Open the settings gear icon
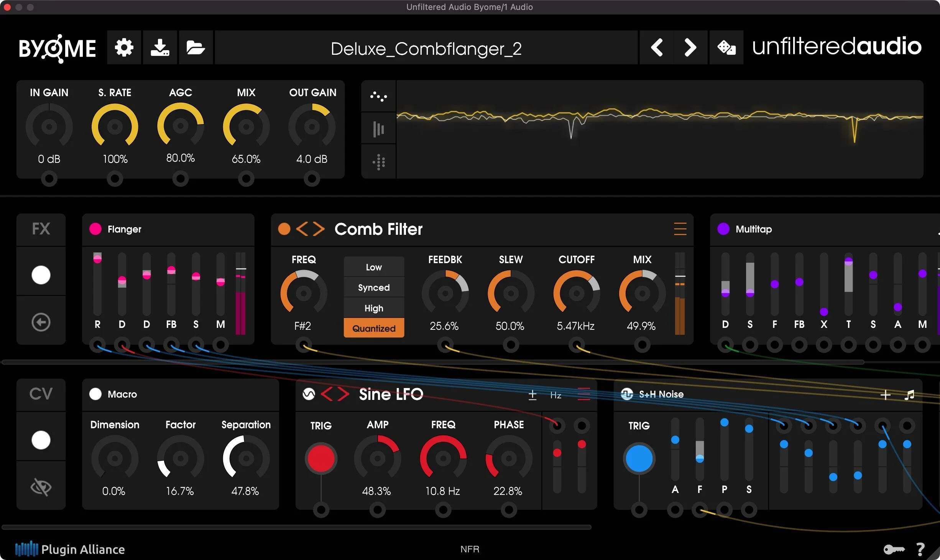 tap(124, 47)
